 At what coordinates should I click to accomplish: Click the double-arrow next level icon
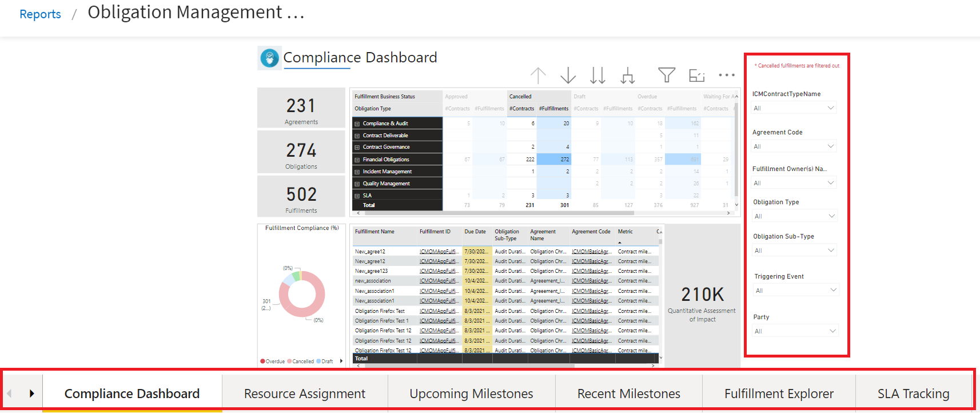[597, 76]
